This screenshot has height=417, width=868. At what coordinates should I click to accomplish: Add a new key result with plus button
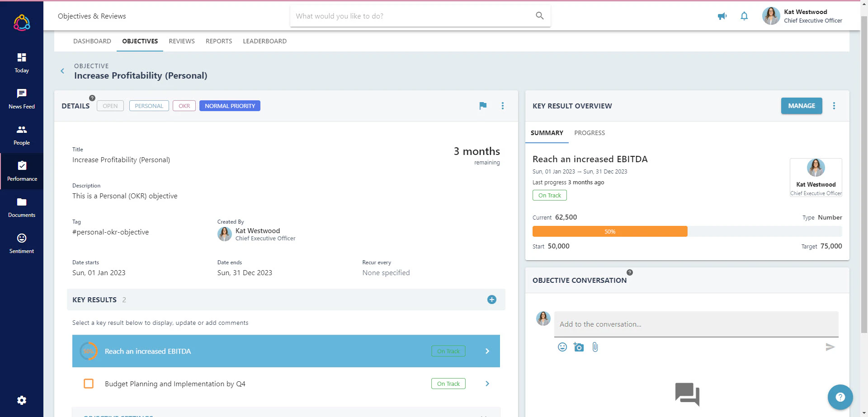pos(491,300)
